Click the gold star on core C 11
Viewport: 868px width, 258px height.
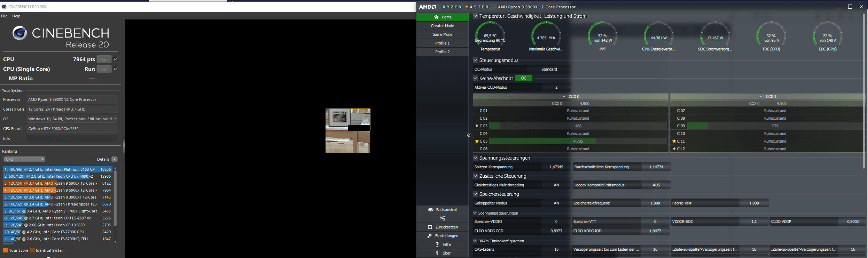click(x=674, y=141)
